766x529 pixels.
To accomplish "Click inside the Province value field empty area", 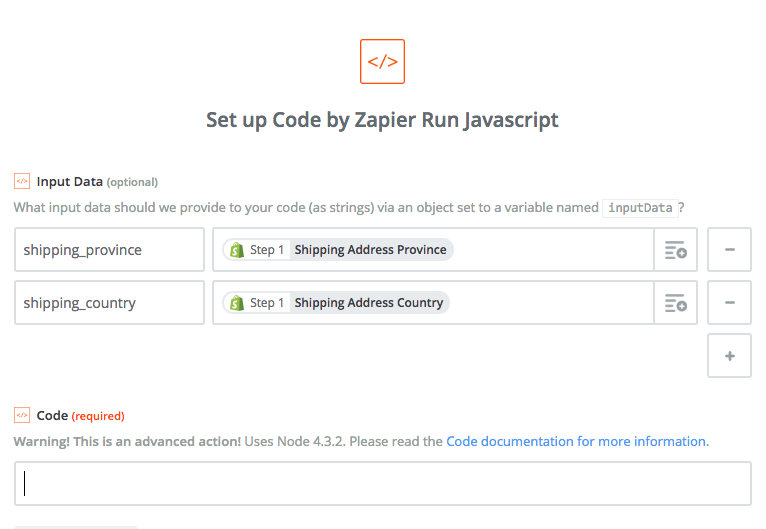I will 552,250.
